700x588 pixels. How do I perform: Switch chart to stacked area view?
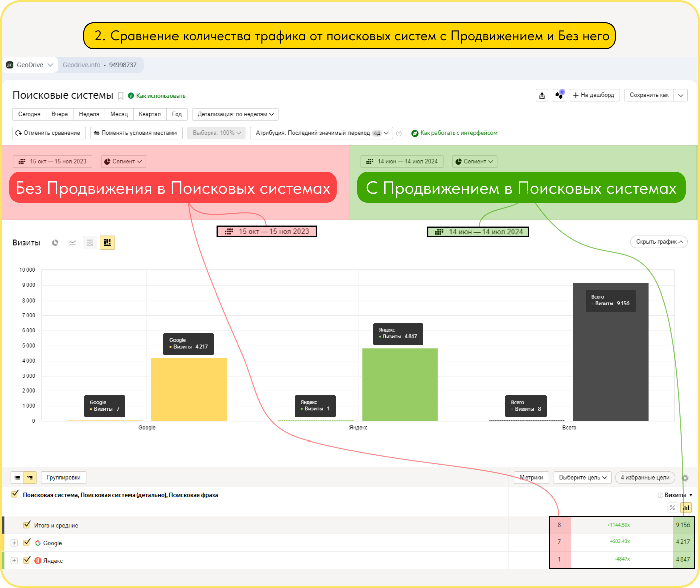(x=90, y=243)
